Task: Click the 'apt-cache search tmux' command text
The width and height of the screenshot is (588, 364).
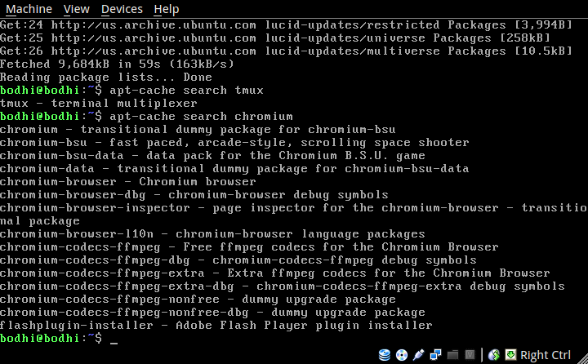Action: coord(186,91)
